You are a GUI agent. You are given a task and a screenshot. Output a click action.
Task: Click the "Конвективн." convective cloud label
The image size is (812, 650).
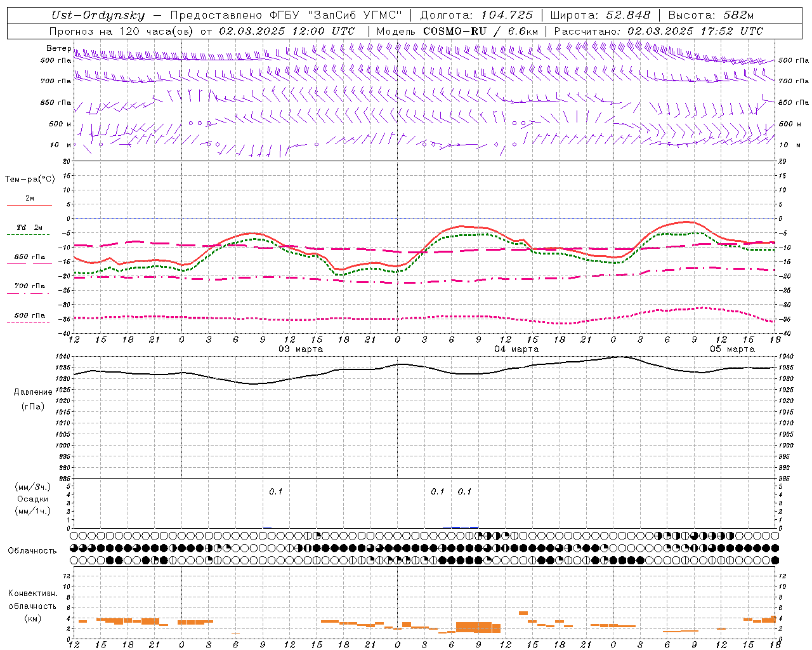tap(33, 594)
